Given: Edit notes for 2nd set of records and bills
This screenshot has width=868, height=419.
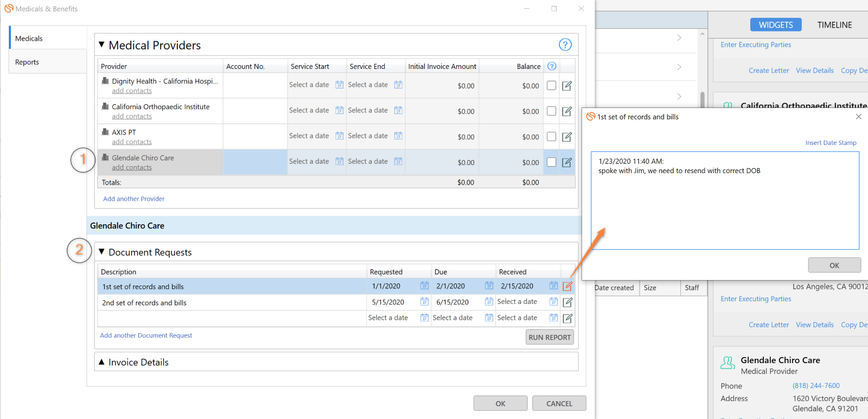Looking at the screenshot, I should (567, 302).
